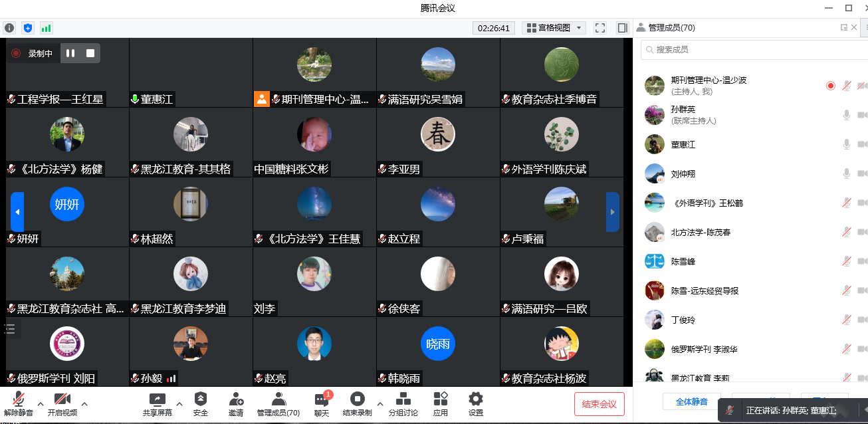The width and height of the screenshot is (868, 424).
Task: Toggle 孙群英's microphone in member list
Action: click(847, 115)
